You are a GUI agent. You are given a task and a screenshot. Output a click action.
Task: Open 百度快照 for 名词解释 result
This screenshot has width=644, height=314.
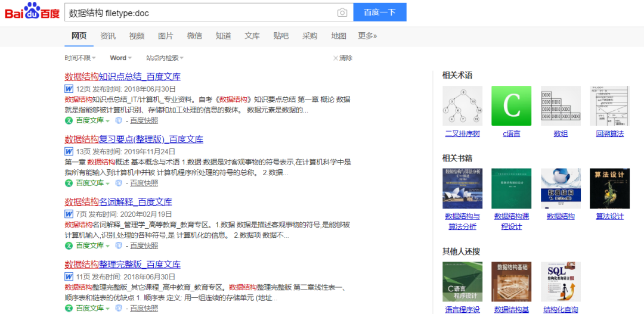[144, 246]
